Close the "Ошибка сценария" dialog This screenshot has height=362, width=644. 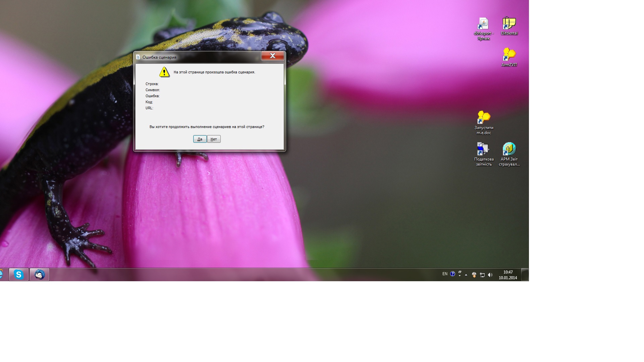click(x=272, y=56)
